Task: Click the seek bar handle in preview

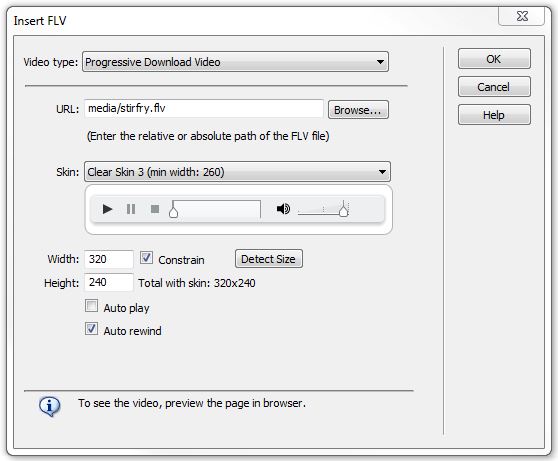Action: [173, 209]
